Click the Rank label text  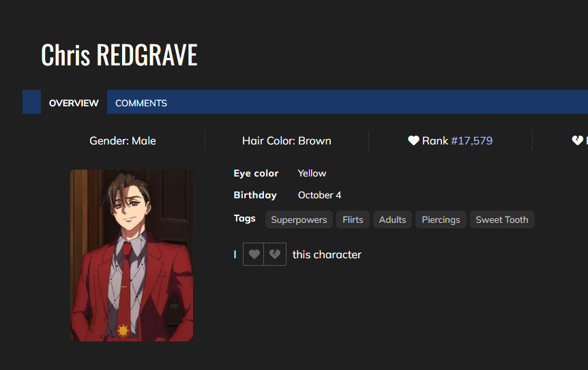[x=435, y=141]
